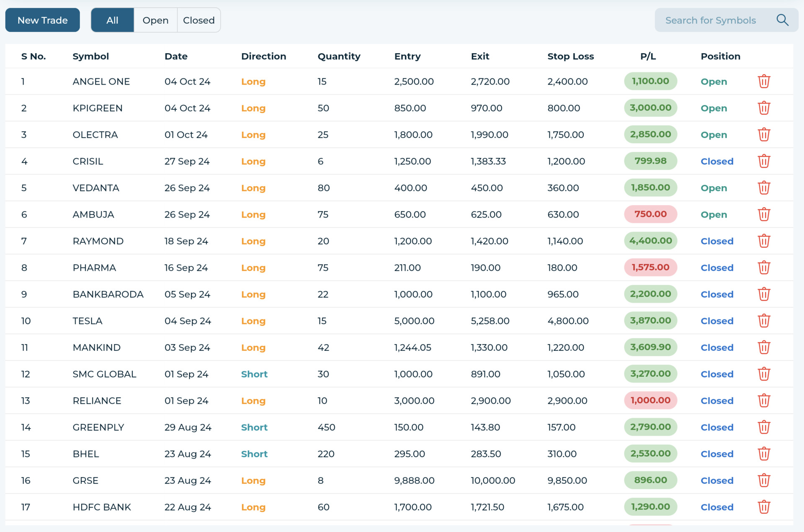Click trash icon for OLECTRA

764,134
